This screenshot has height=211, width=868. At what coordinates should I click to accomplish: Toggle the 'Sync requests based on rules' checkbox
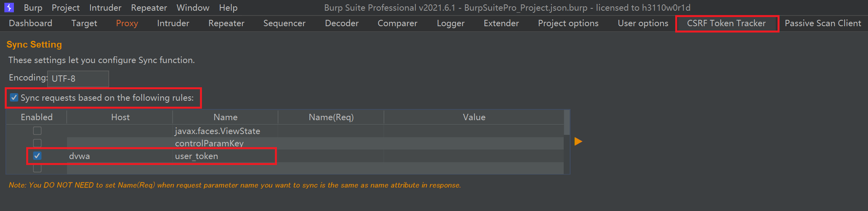14,98
